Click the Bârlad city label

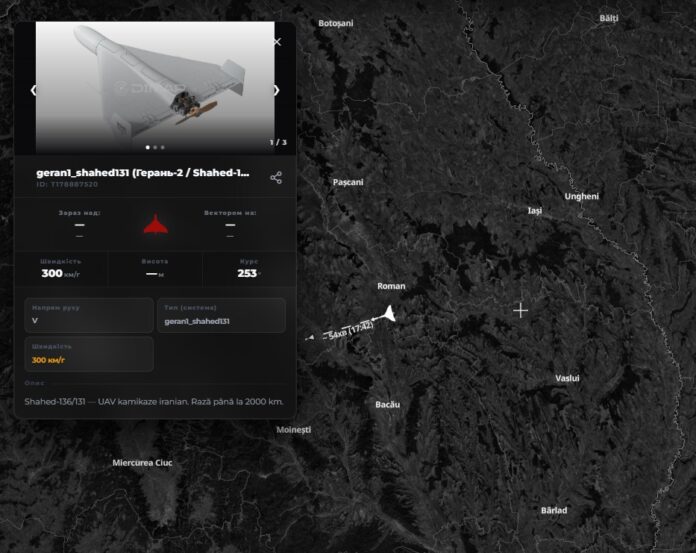point(554,510)
